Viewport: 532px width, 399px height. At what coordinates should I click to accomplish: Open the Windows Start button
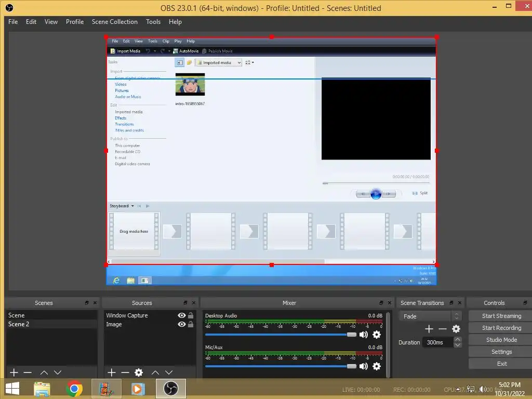[12, 389]
